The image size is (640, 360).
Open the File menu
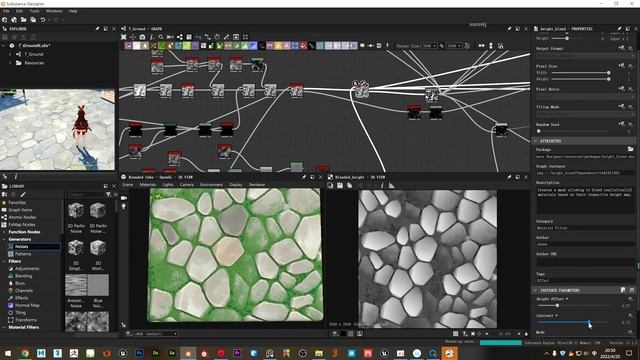[6, 11]
